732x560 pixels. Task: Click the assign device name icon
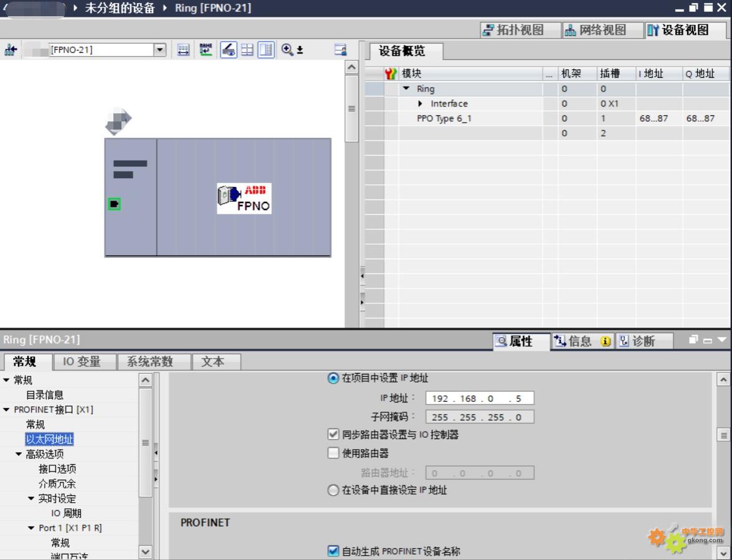[206, 50]
